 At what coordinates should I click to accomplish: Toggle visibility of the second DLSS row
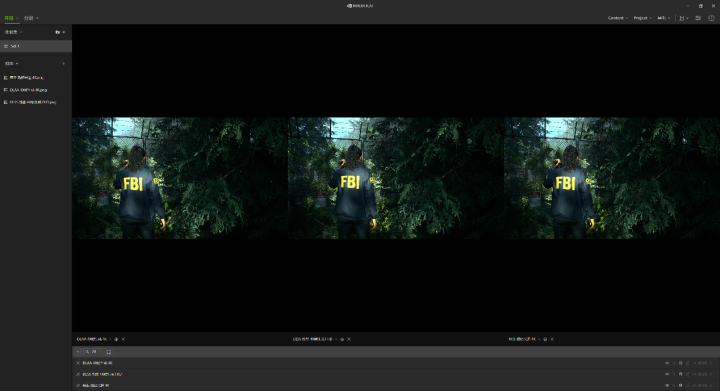pyautogui.click(x=667, y=374)
